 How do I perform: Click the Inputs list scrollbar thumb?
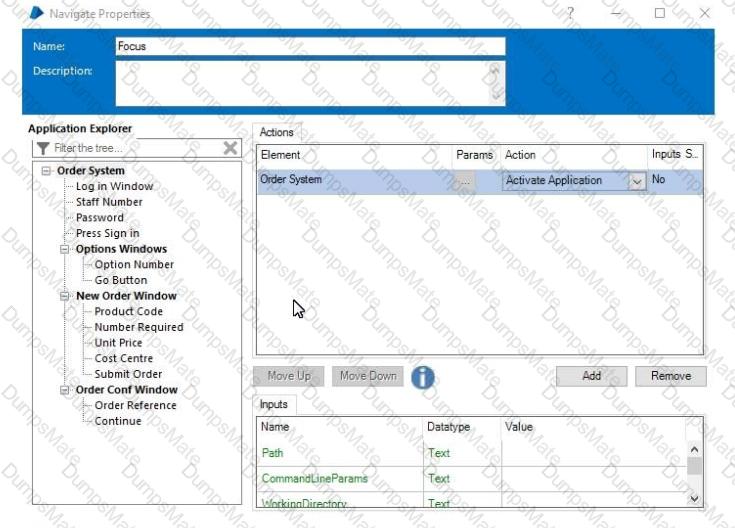[695, 466]
